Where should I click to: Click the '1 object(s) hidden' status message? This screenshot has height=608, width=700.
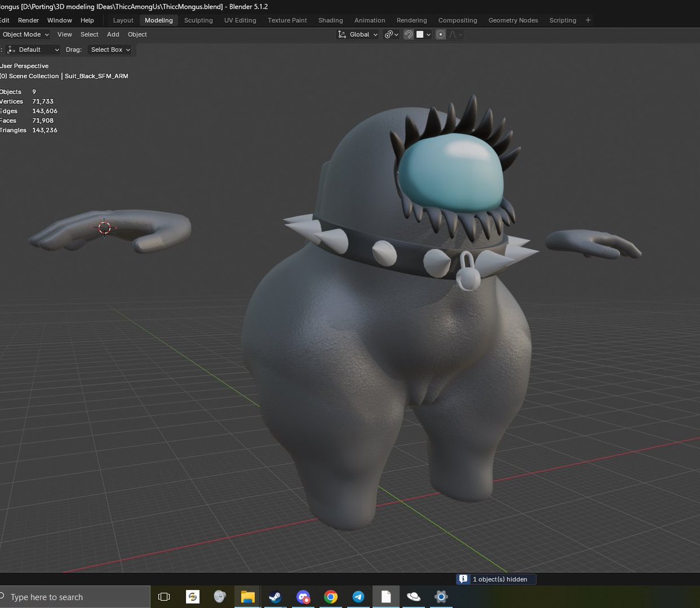[x=500, y=579]
